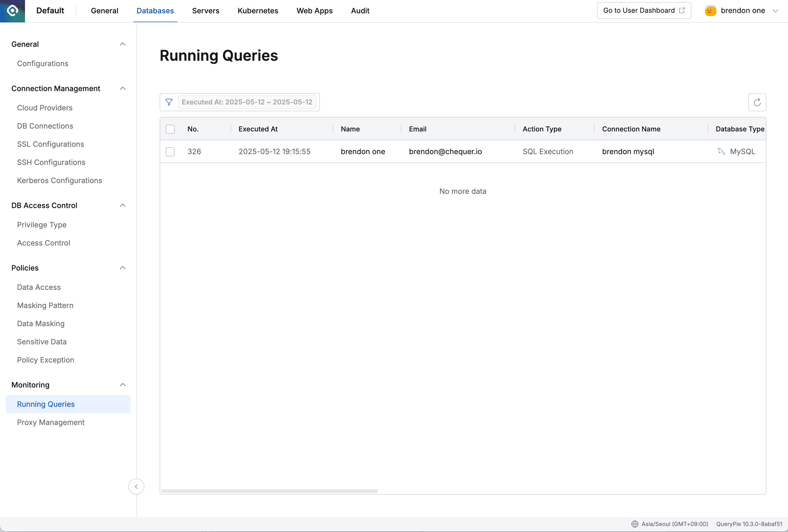The image size is (788, 532).
Task: Collapse the sidebar using the left arrow control
Action: (136, 487)
